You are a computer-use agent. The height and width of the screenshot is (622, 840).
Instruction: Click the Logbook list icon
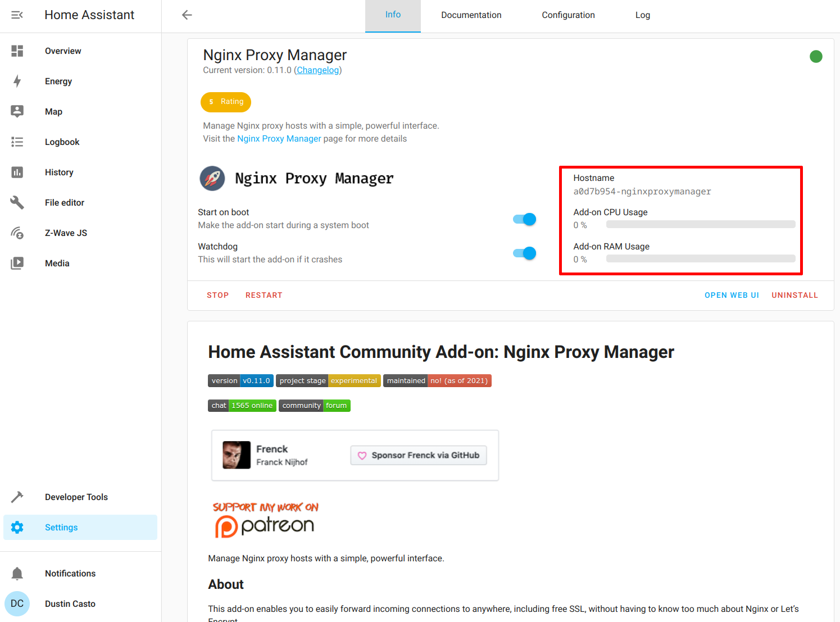click(17, 142)
